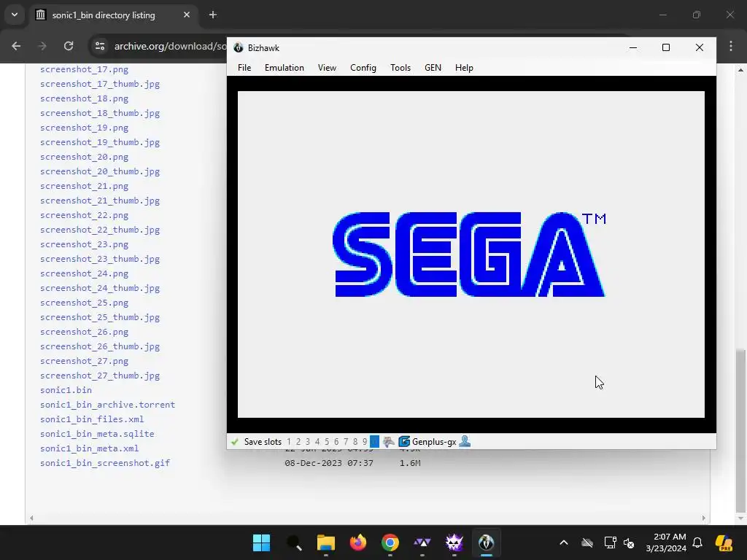Open the Windows Start menu
The image size is (747, 560).
pyautogui.click(x=262, y=542)
